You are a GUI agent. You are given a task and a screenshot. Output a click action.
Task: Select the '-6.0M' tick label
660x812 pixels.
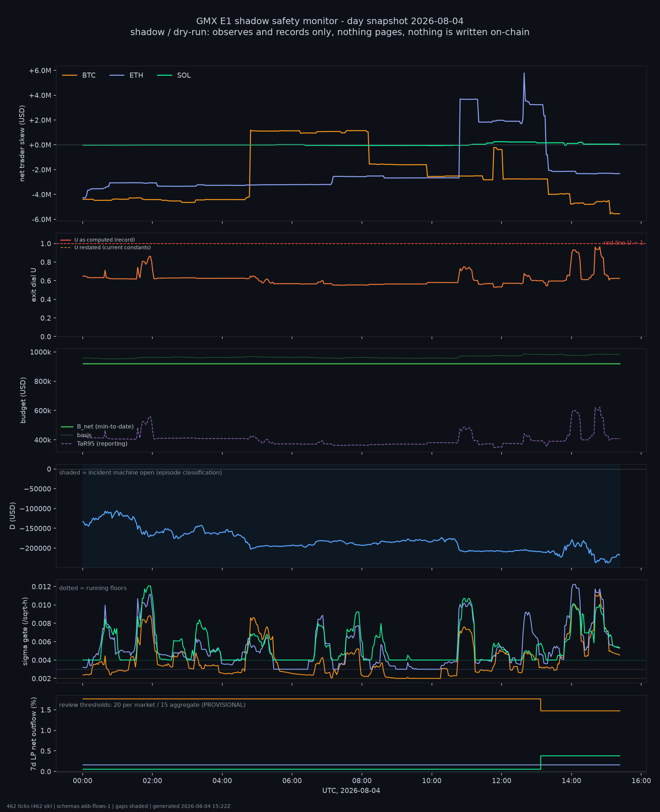click(x=41, y=219)
